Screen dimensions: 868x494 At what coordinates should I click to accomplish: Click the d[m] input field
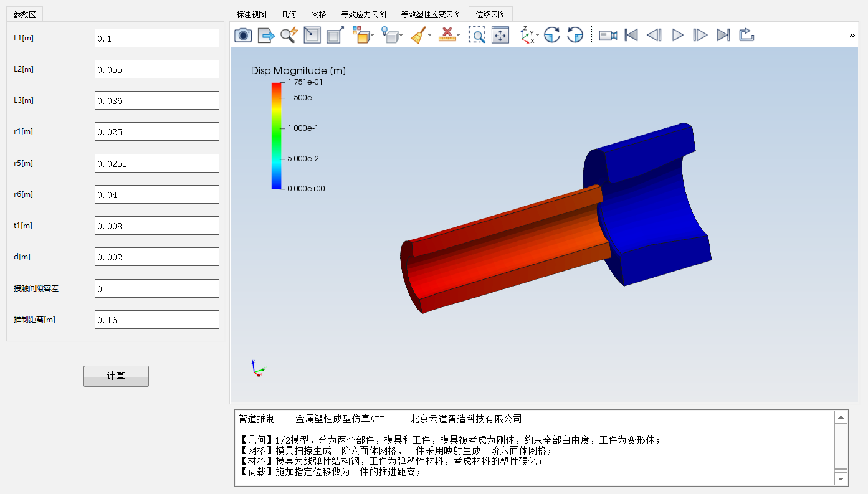pyautogui.click(x=157, y=257)
